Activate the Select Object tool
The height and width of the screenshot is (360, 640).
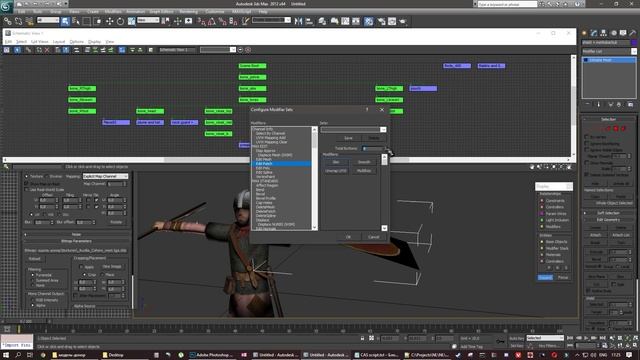(65, 21)
